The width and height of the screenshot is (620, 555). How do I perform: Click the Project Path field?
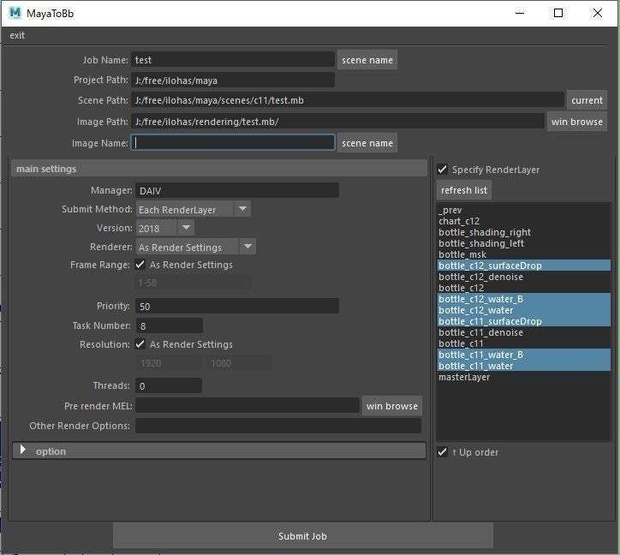tap(232, 80)
